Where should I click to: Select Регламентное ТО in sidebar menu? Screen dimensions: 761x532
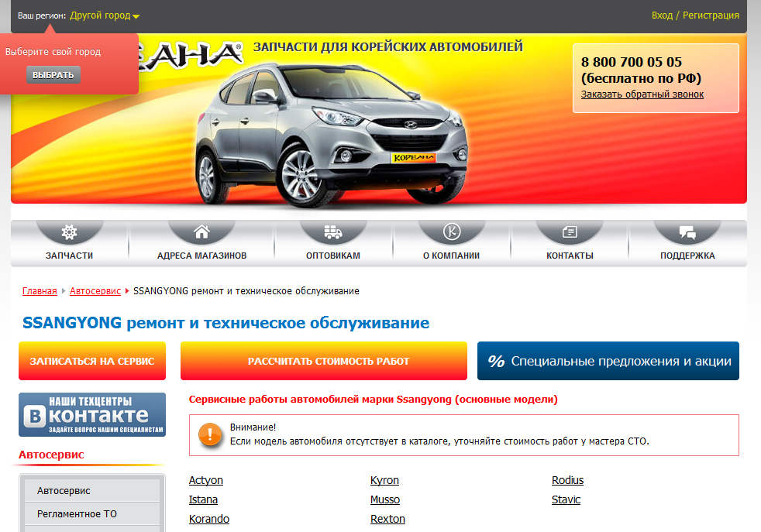coord(92,513)
